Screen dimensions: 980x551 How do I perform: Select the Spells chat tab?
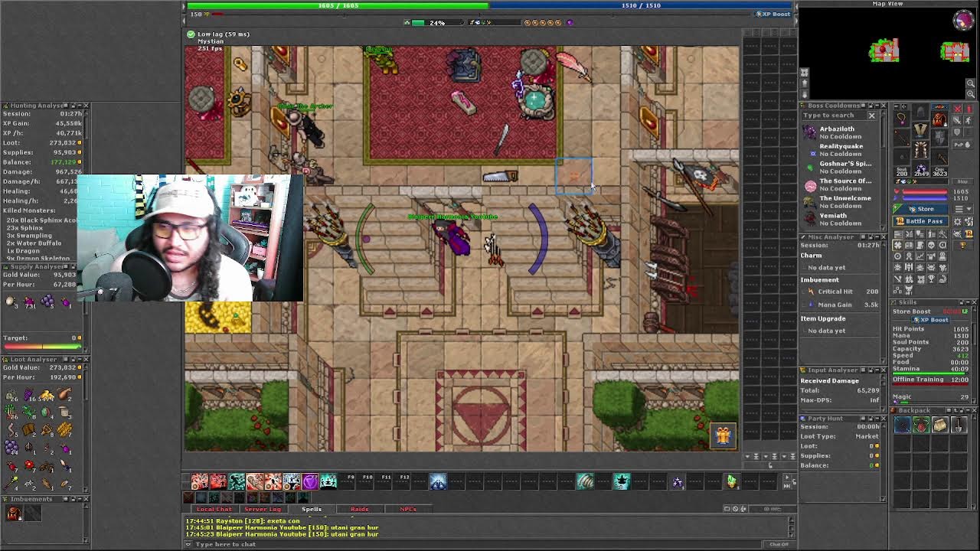pos(312,509)
